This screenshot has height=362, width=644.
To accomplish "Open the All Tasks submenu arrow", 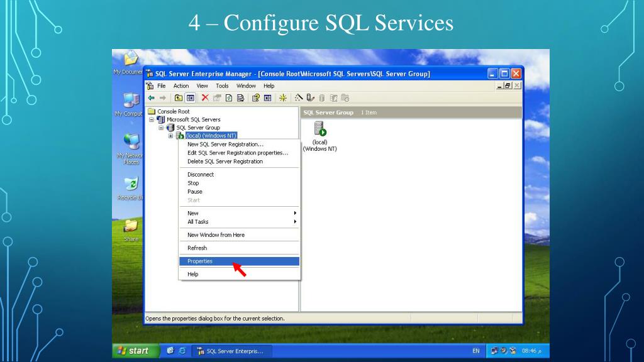I will click(295, 222).
